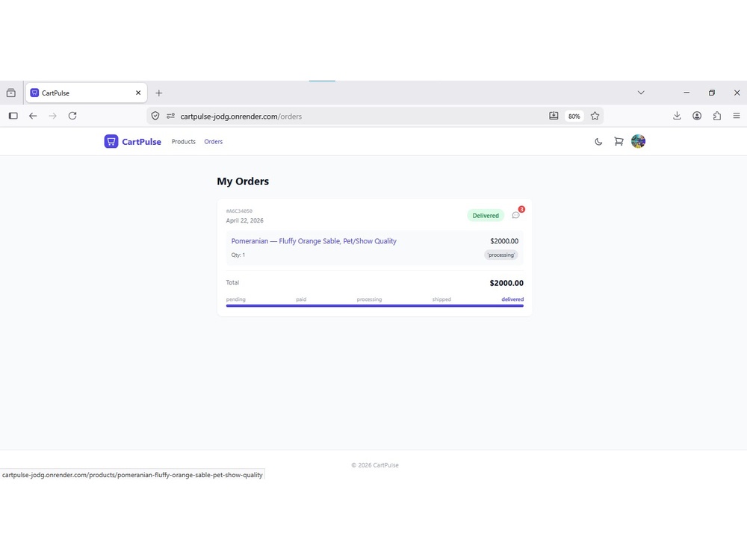Click the shipped step label
The width and height of the screenshot is (747, 560).
tap(441, 299)
